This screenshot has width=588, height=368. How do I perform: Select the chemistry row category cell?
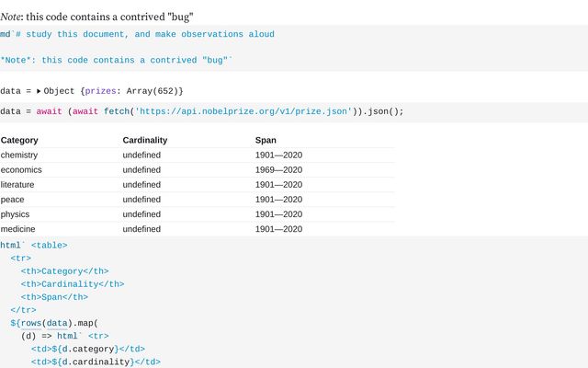[19, 155]
